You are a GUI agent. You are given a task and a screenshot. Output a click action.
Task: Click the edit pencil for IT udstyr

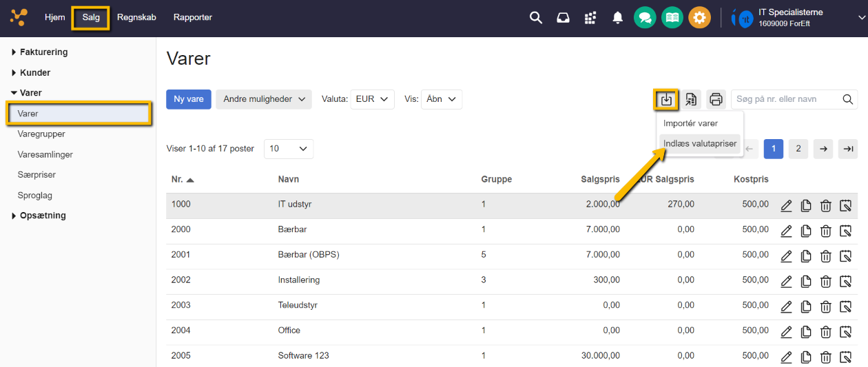(786, 205)
